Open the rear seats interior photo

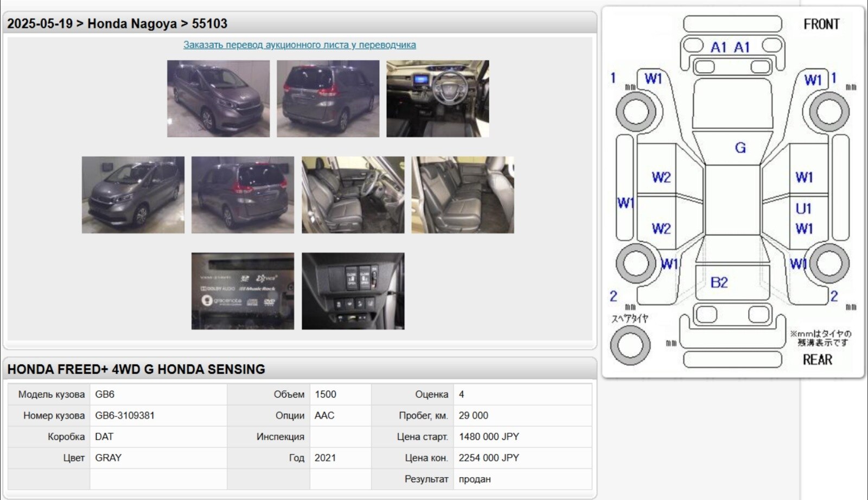click(x=462, y=195)
